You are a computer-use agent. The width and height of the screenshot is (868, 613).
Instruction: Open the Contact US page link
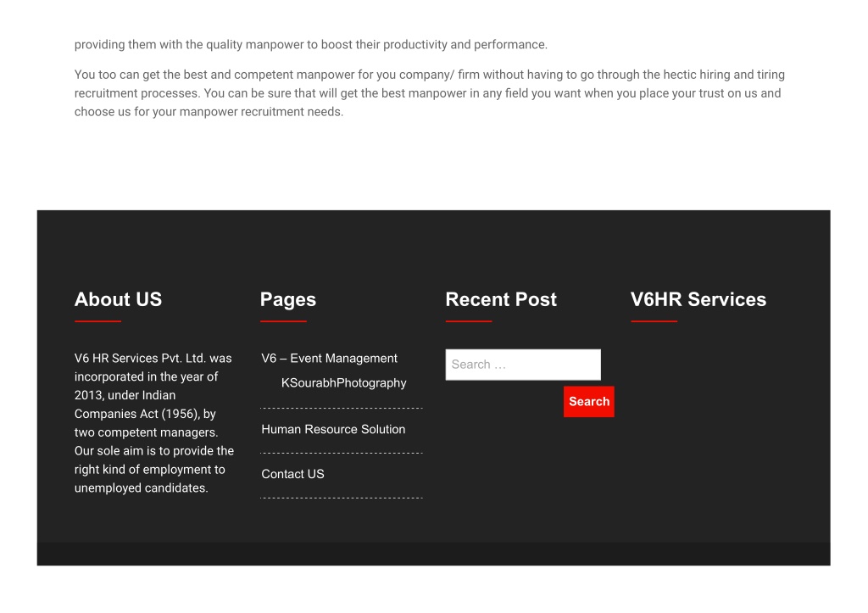[x=292, y=474]
